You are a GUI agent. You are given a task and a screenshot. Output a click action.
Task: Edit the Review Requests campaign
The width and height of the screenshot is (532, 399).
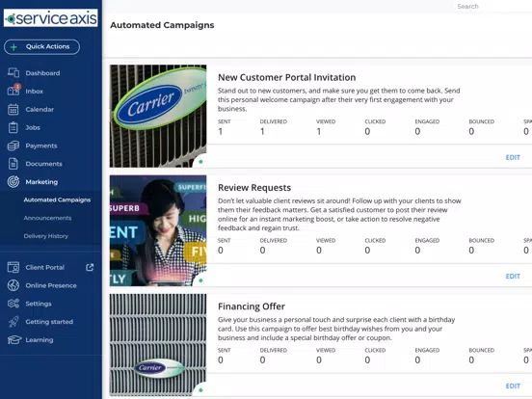point(513,277)
